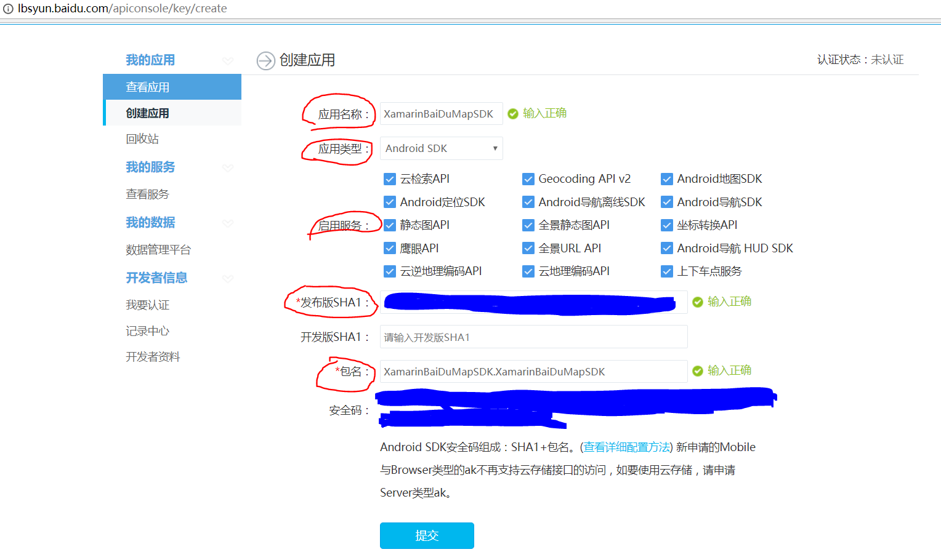941x560 pixels.
Task: Click the arrow icon beside 创建应用 heading
Action: coord(265,61)
